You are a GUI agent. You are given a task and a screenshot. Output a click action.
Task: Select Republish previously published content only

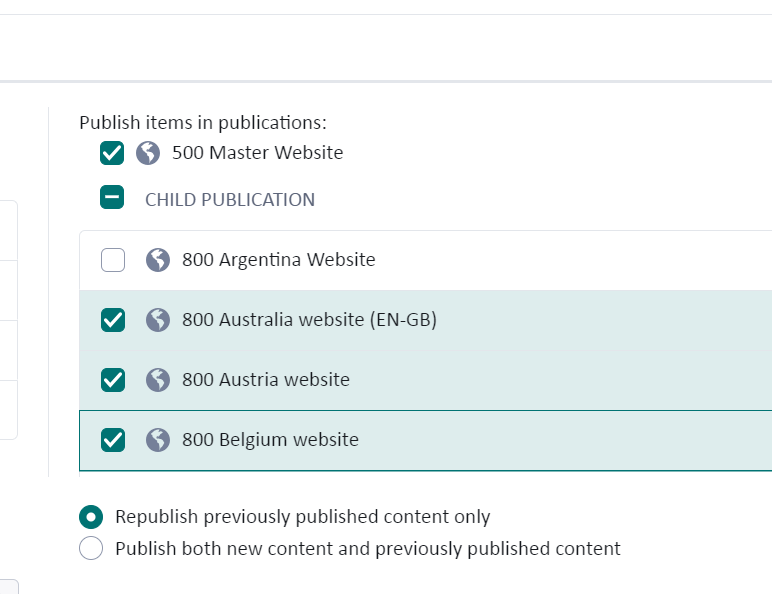91,517
